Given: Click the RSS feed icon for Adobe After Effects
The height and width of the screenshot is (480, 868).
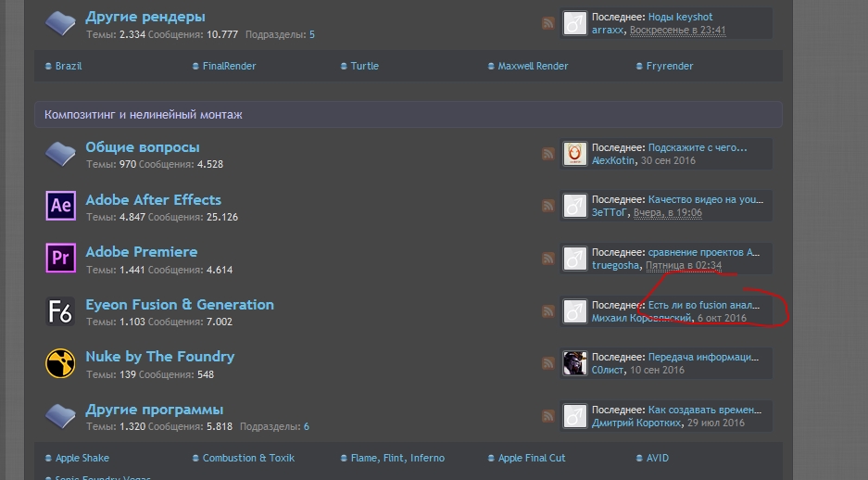Looking at the screenshot, I should point(548,206).
